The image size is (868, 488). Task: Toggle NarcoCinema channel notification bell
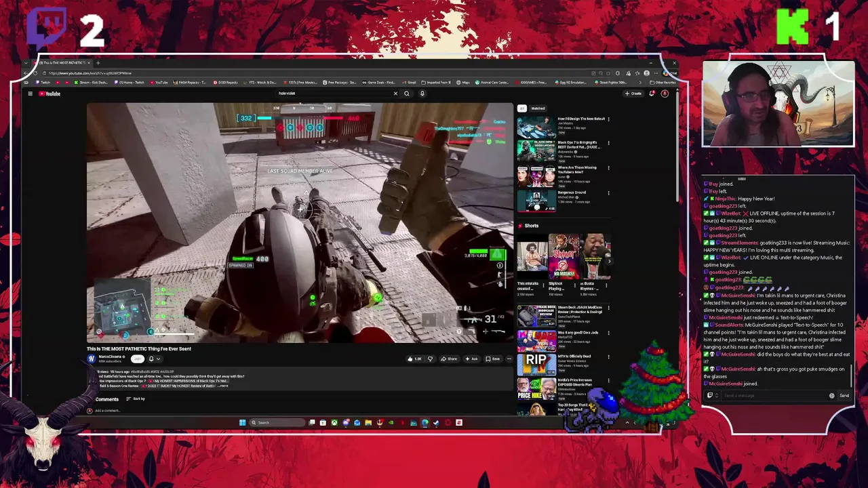pos(154,359)
